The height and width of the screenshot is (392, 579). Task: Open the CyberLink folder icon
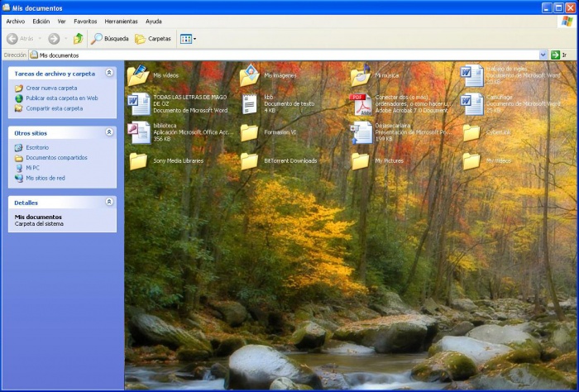(471, 132)
